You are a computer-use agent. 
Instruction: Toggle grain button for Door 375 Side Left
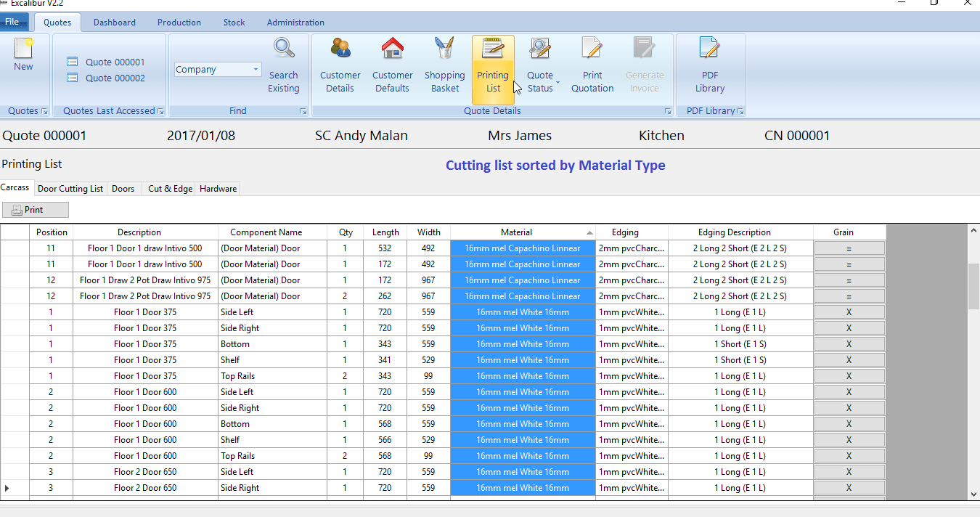tap(849, 312)
